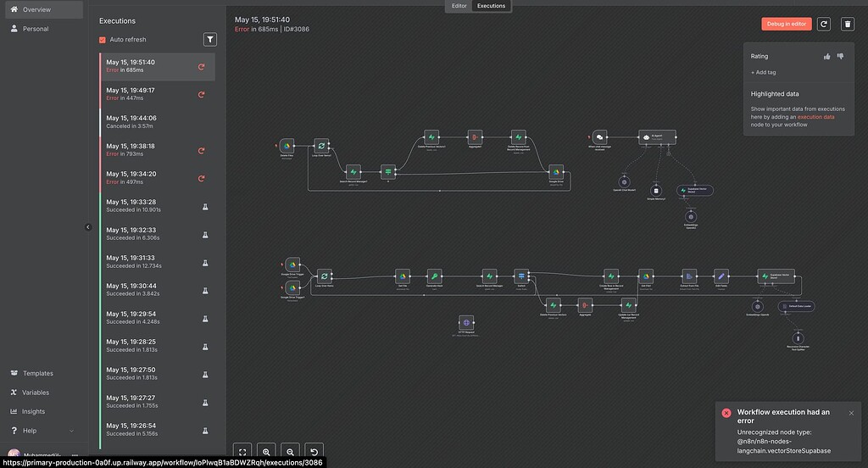Open the executions filter dropdown
Screen dimensions: 868x468
[210, 39]
